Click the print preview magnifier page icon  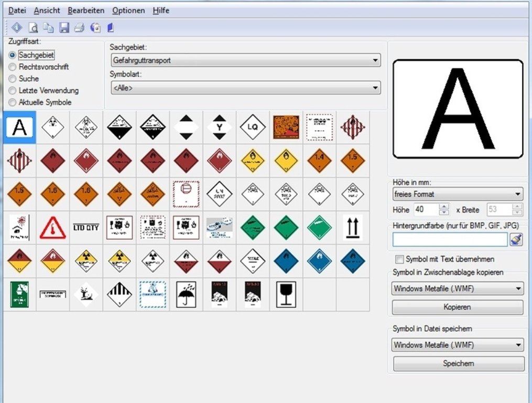click(33, 27)
